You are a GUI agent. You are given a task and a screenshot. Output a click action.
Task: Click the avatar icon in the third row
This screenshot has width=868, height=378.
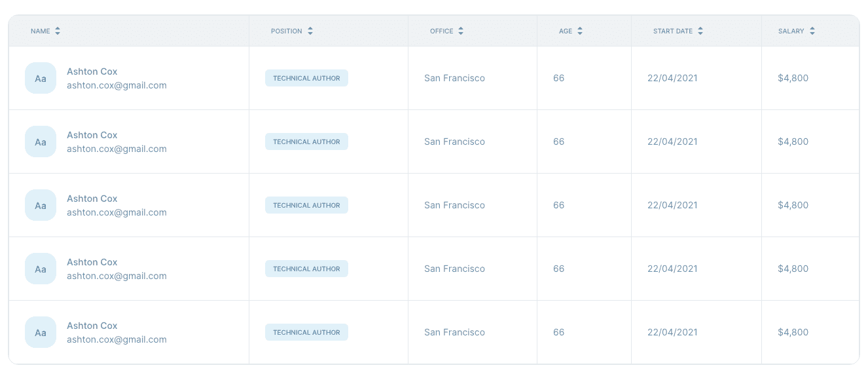click(x=40, y=205)
